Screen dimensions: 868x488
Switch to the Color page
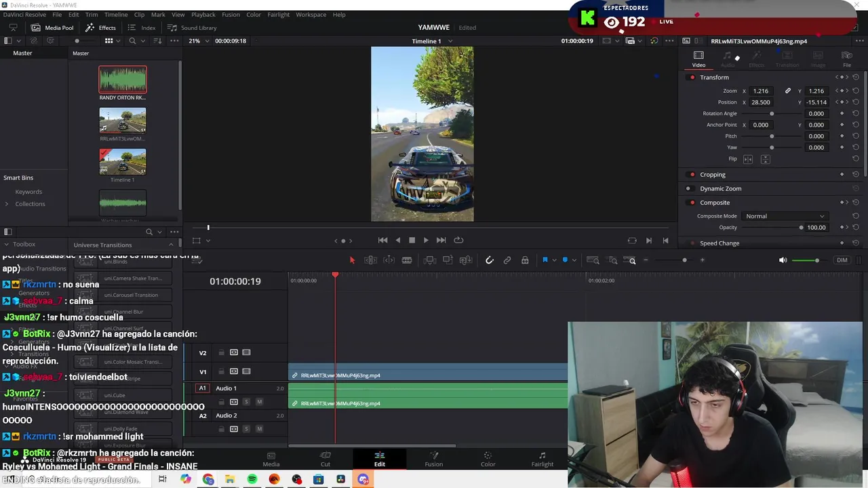pos(488,459)
